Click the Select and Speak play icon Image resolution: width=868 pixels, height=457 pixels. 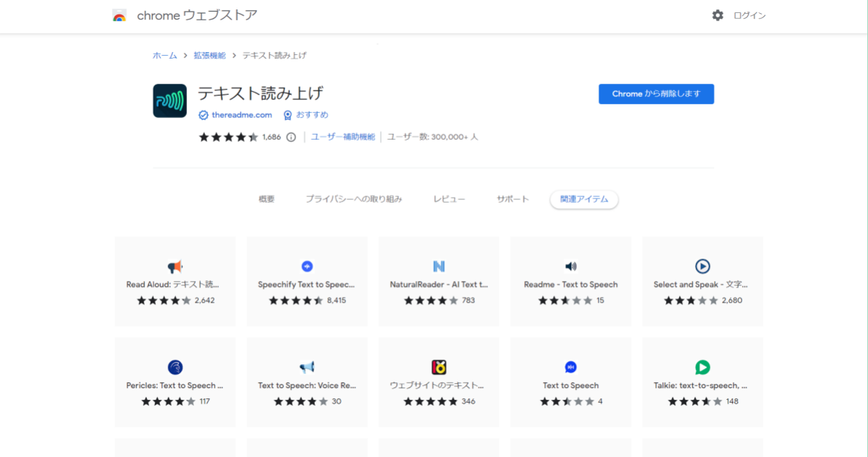click(702, 267)
